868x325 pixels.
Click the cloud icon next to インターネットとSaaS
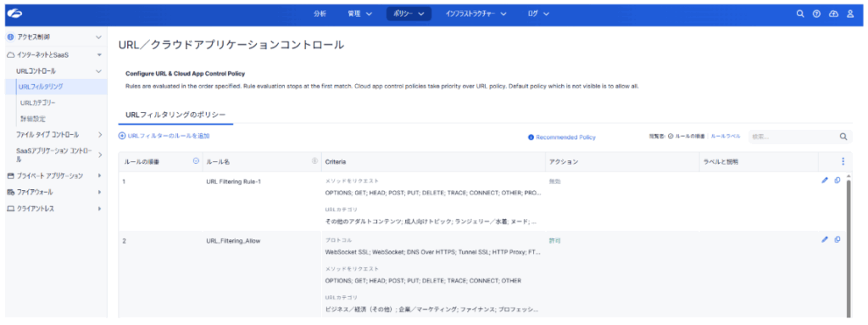click(10, 54)
